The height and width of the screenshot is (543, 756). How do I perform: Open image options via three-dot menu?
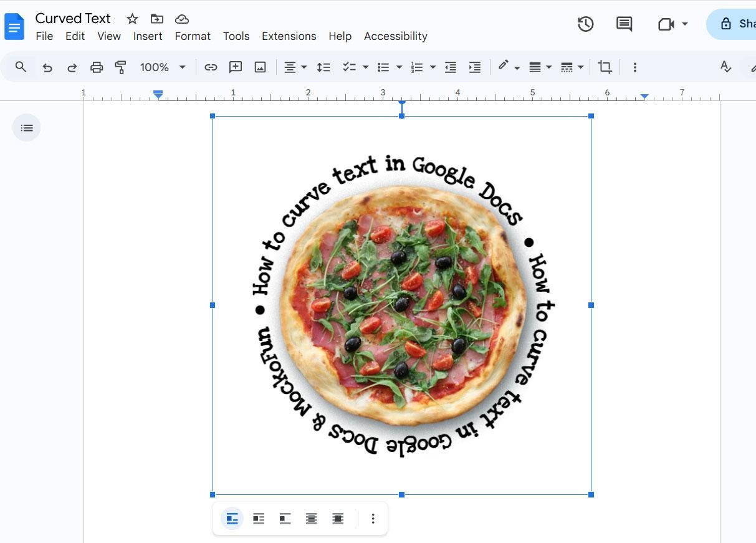click(x=373, y=518)
